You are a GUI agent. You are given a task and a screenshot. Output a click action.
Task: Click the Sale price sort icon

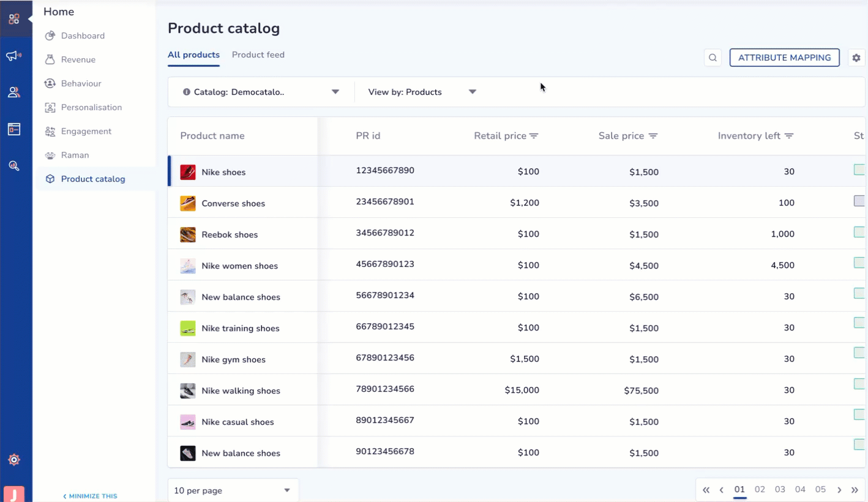(x=653, y=136)
